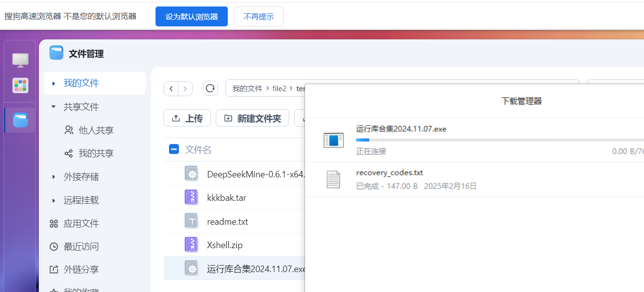Click file2 in breadcrumb path
The height and width of the screenshot is (292, 644).
coord(280,88)
